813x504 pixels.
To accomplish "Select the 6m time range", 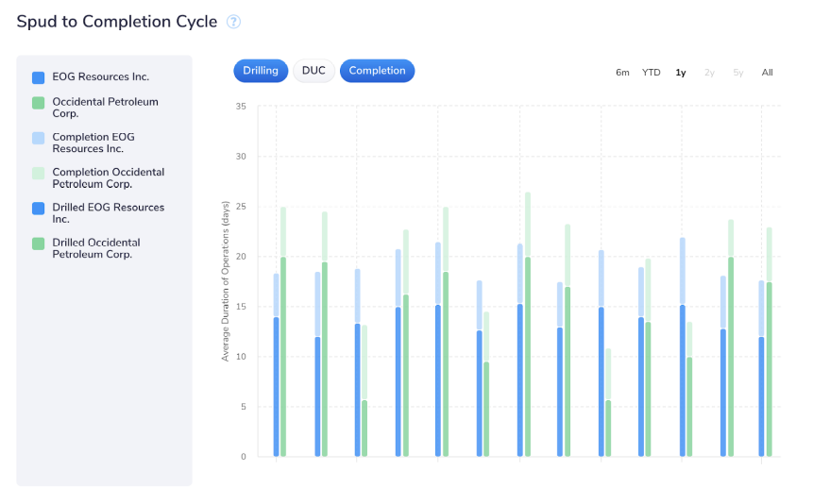I will (622, 73).
